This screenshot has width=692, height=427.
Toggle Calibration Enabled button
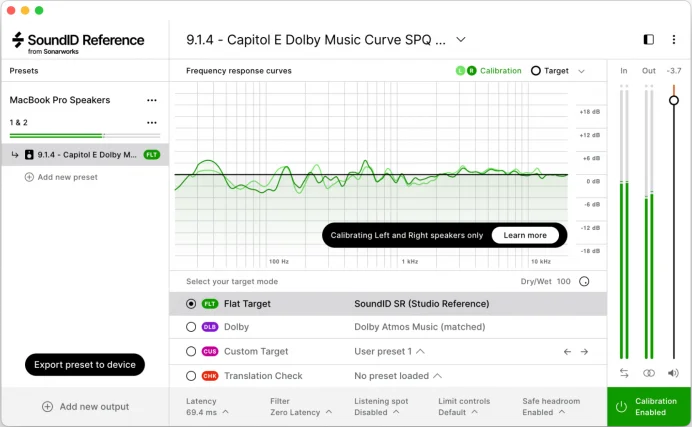pyautogui.click(x=649, y=407)
